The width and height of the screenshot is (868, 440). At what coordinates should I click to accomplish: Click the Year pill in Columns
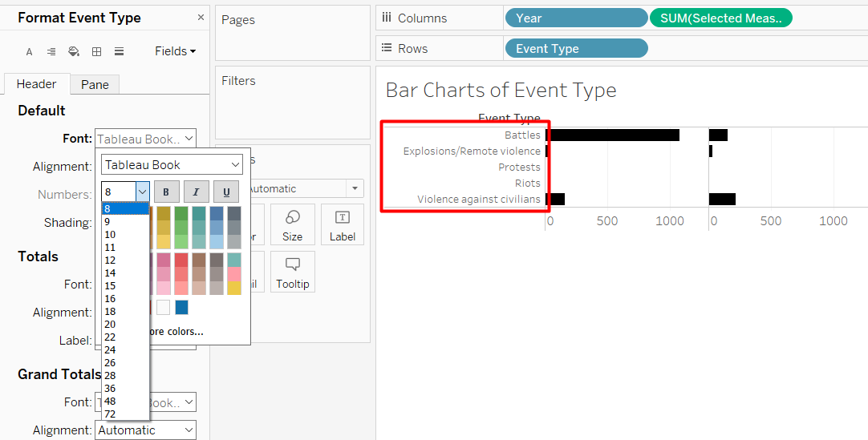pyautogui.click(x=575, y=18)
